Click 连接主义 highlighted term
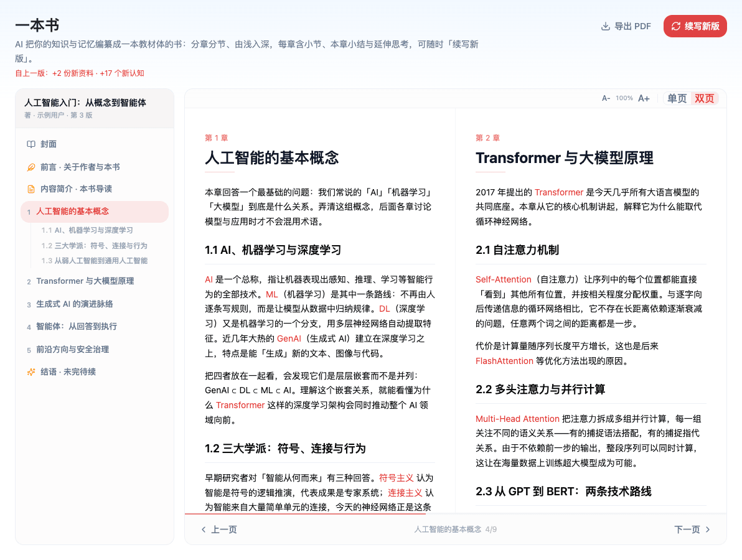This screenshot has height=560, width=742. point(405,493)
